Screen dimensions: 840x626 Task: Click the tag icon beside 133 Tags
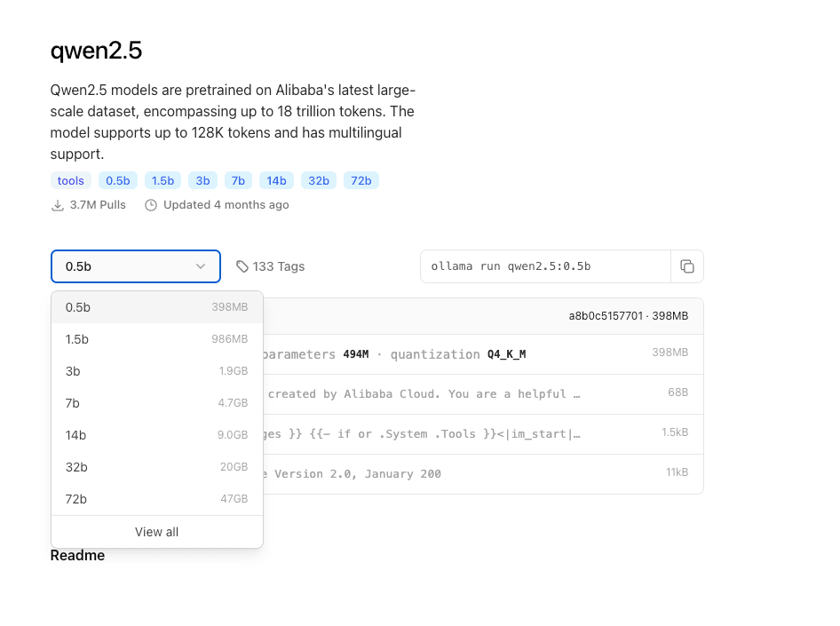[242, 266]
